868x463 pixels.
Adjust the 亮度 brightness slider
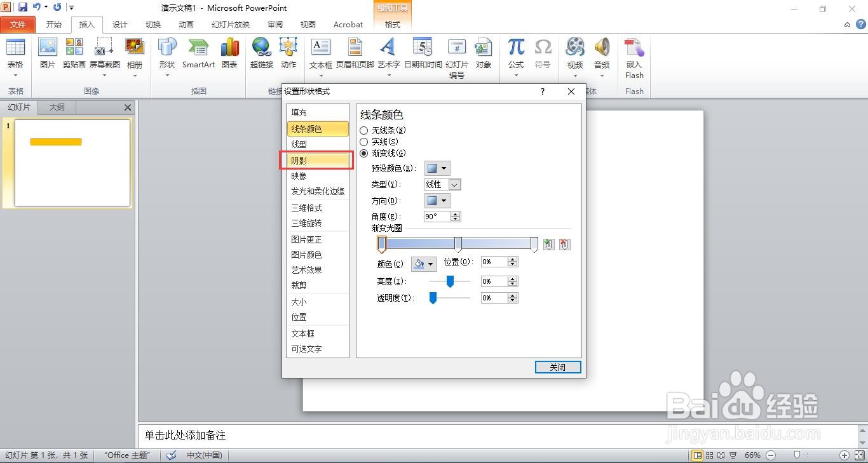coord(450,281)
